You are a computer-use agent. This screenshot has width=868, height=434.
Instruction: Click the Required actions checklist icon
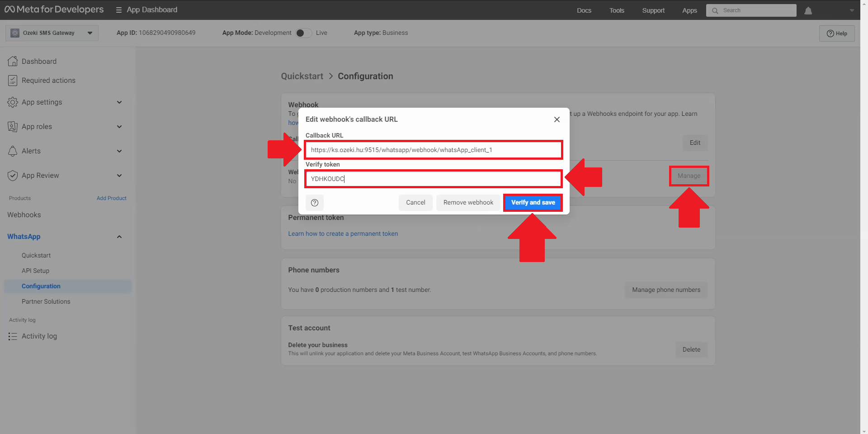pyautogui.click(x=13, y=81)
